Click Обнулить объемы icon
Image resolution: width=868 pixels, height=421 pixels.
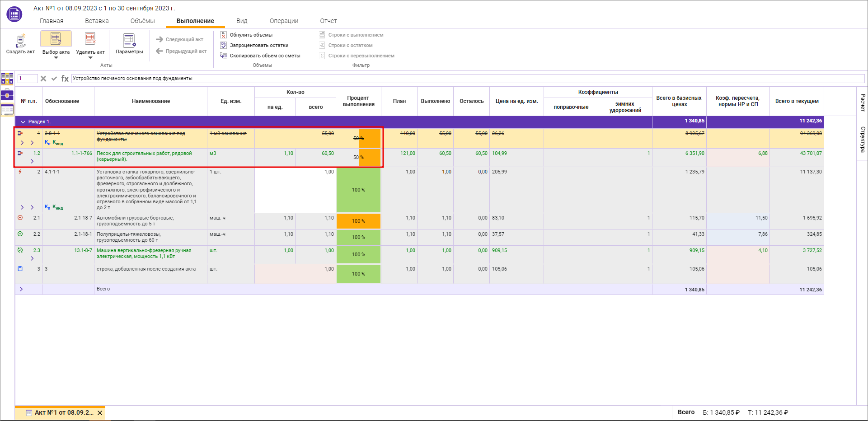223,35
